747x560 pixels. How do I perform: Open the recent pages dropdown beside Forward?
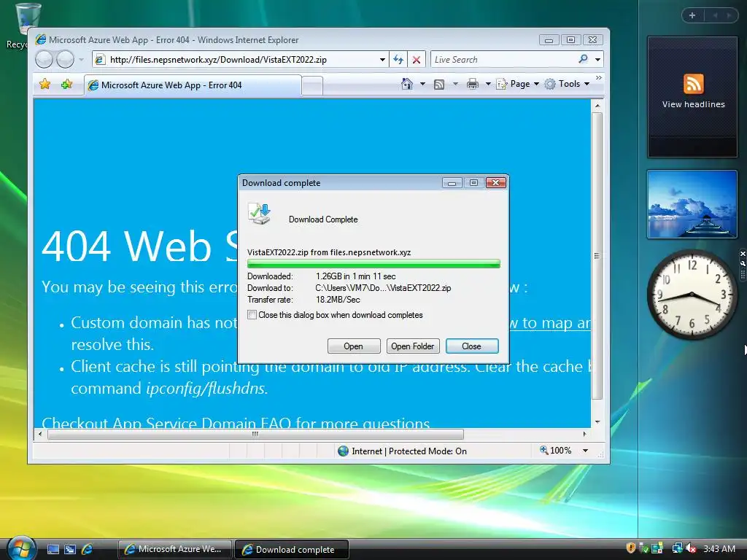[x=82, y=60]
